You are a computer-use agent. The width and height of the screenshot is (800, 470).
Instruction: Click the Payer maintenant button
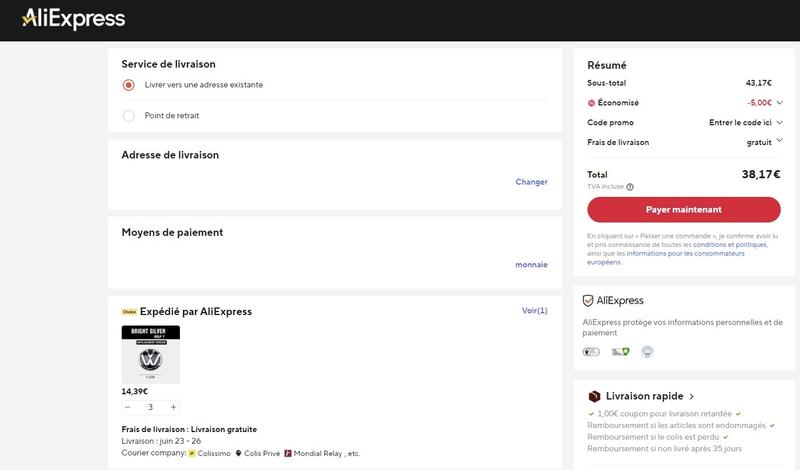pos(684,210)
